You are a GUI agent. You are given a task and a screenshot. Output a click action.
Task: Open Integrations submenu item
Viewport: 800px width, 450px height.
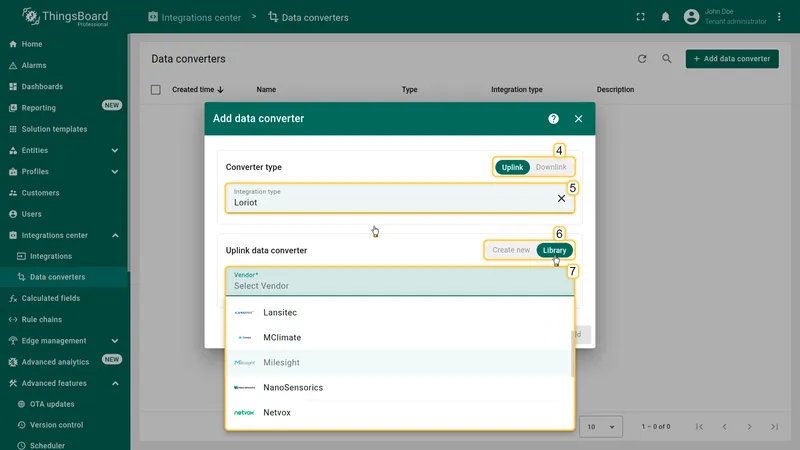pyautogui.click(x=51, y=256)
